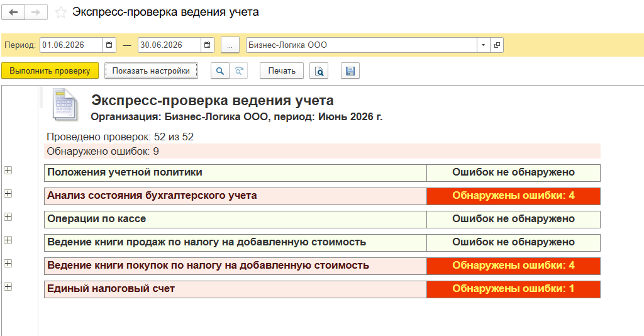Click the magnifier search icon in toolbar
The height and width of the screenshot is (336, 644).
click(220, 70)
